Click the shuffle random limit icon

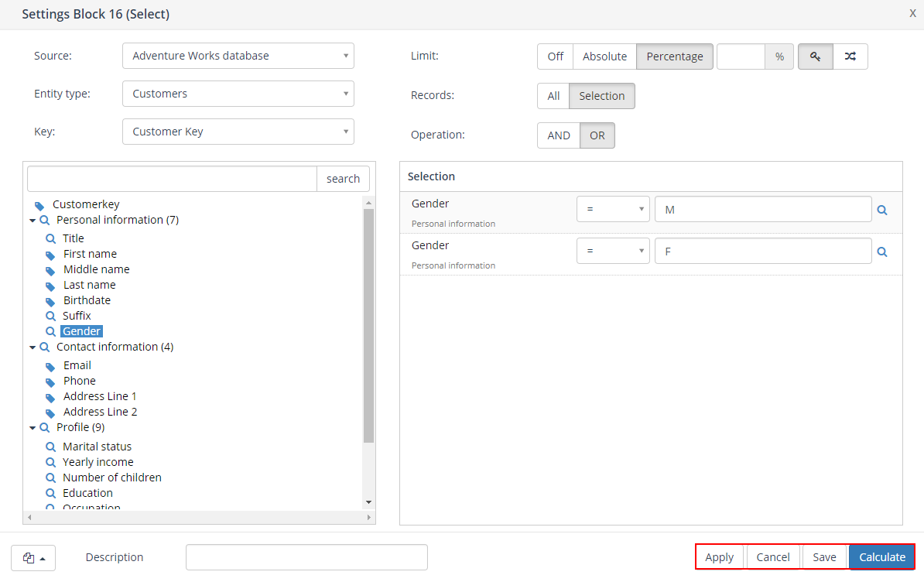pos(850,56)
